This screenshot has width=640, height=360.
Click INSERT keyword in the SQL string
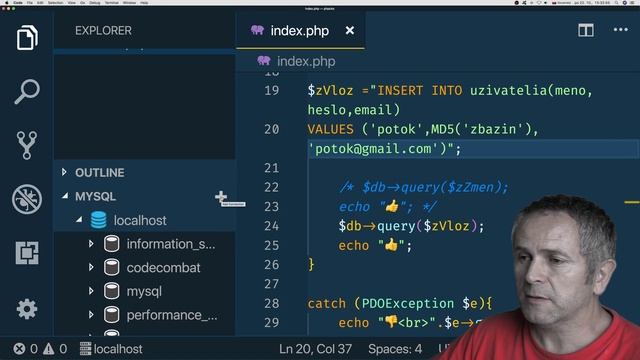pyautogui.click(x=400, y=90)
